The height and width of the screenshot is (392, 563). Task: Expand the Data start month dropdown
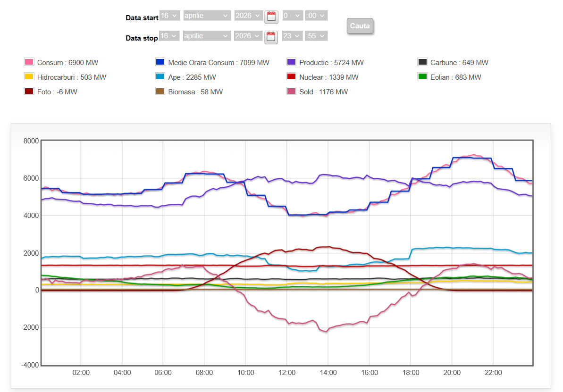click(207, 16)
